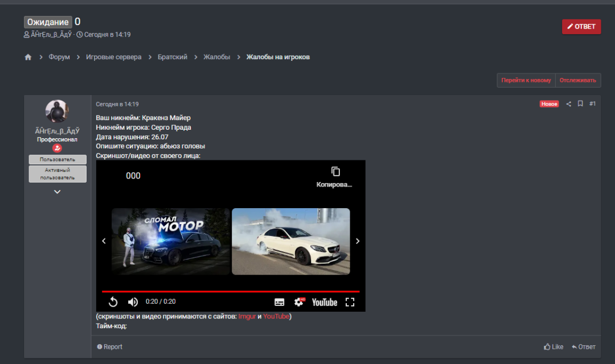615x364 pixels.
Task: Mute the video with the speaker icon
Action: pos(133,301)
